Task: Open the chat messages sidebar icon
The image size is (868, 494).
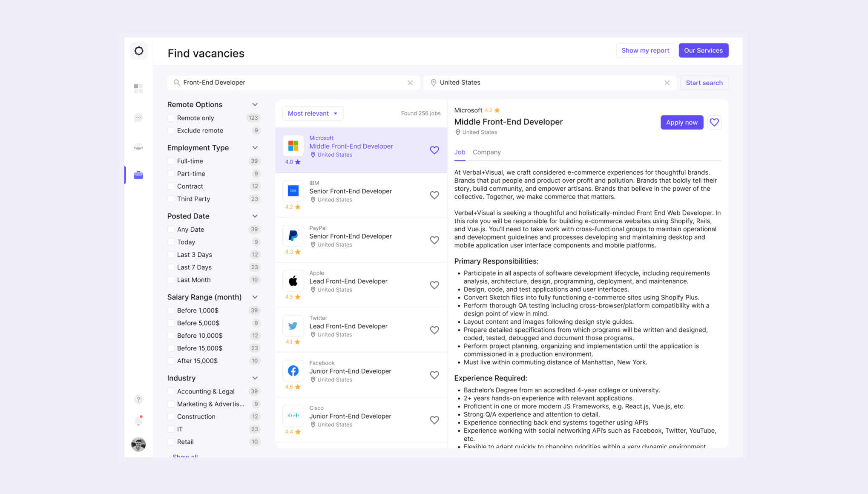Action: tap(138, 118)
